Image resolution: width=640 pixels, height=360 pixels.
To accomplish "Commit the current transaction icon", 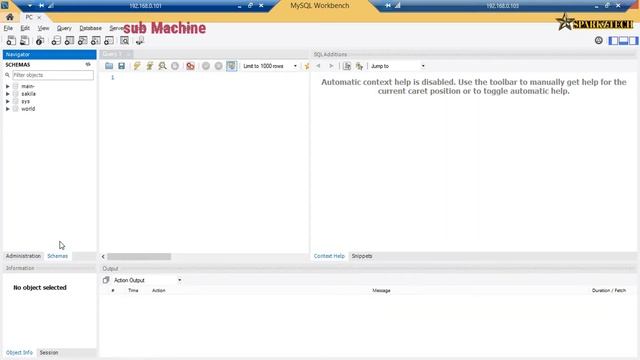I will pyautogui.click(x=206, y=66).
